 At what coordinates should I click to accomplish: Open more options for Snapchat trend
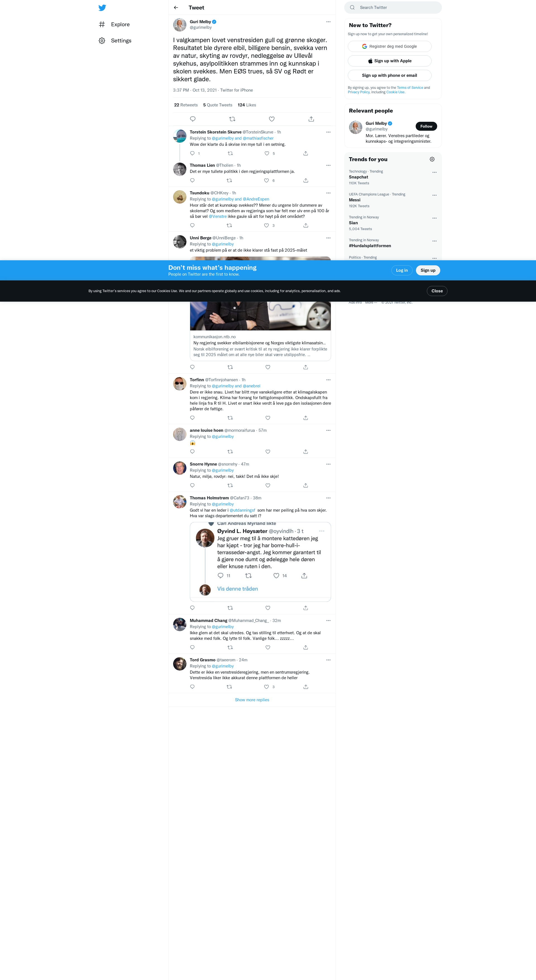point(434,172)
